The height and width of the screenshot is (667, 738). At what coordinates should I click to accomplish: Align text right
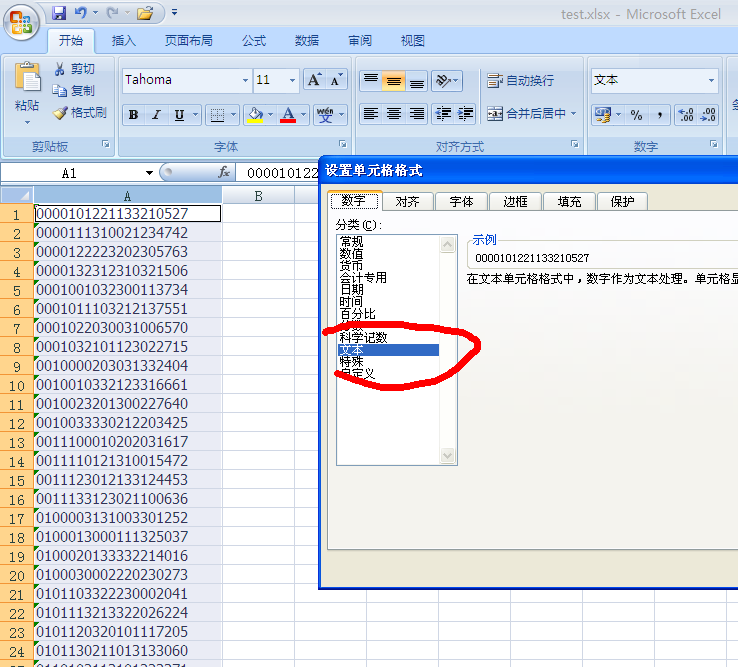tap(417, 114)
